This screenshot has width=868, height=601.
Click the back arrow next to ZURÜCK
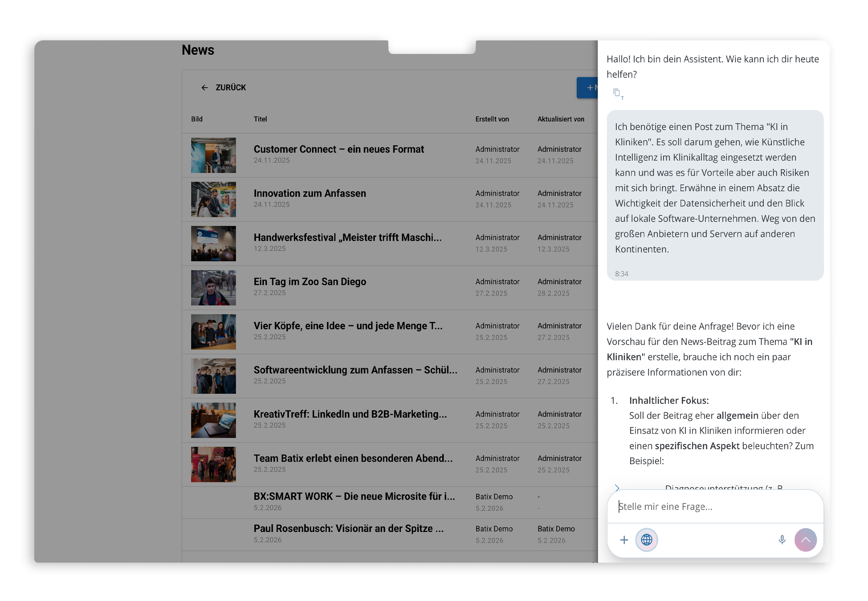coord(205,88)
